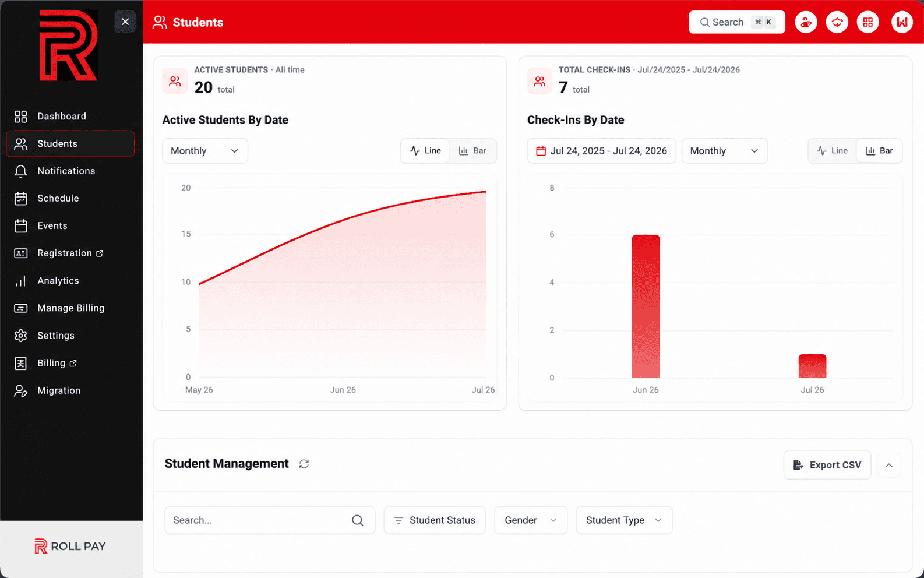The height and width of the screenshot is (578, 924).
Task: Open Dashboard from the sidebar
Action: click(x=70, y=117)
